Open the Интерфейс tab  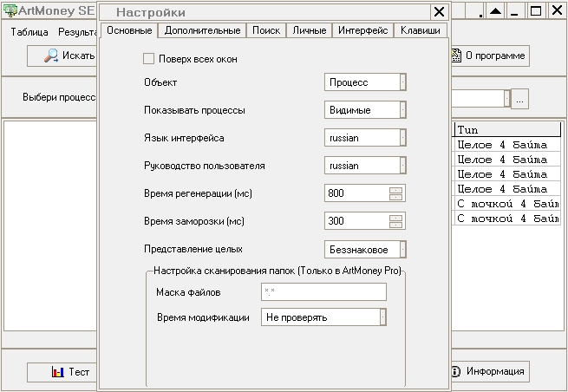[x=363, y=30]
